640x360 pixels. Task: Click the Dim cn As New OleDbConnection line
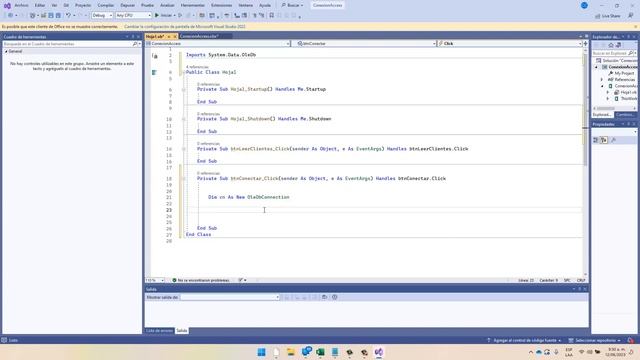click(x=249, y=197)
